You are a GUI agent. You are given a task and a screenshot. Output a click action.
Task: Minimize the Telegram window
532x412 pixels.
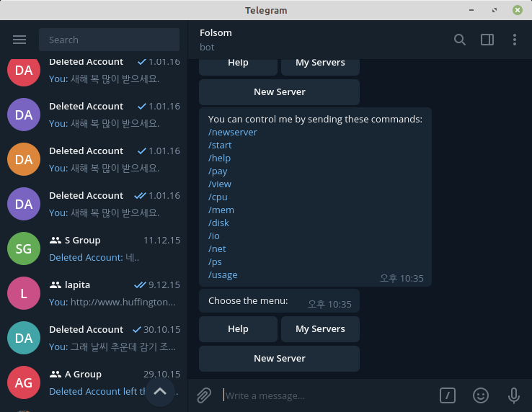(x=471, y=10)
